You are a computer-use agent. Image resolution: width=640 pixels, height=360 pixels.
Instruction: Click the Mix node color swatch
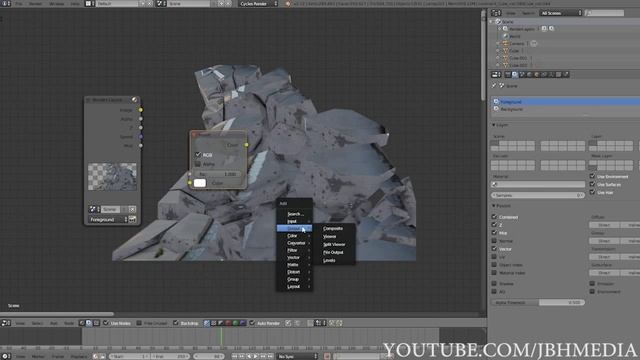point(200,183)
